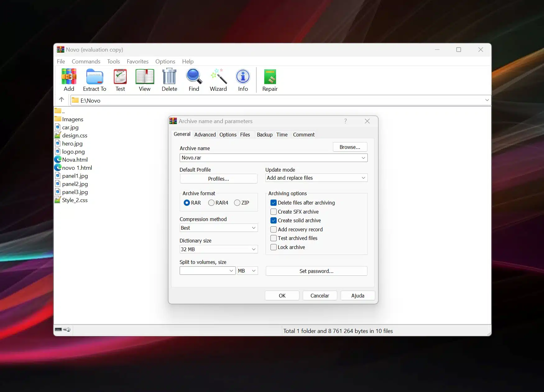Click the Set password... button
The width and height of the screenshot is (544, 392).
click(316, 271)
